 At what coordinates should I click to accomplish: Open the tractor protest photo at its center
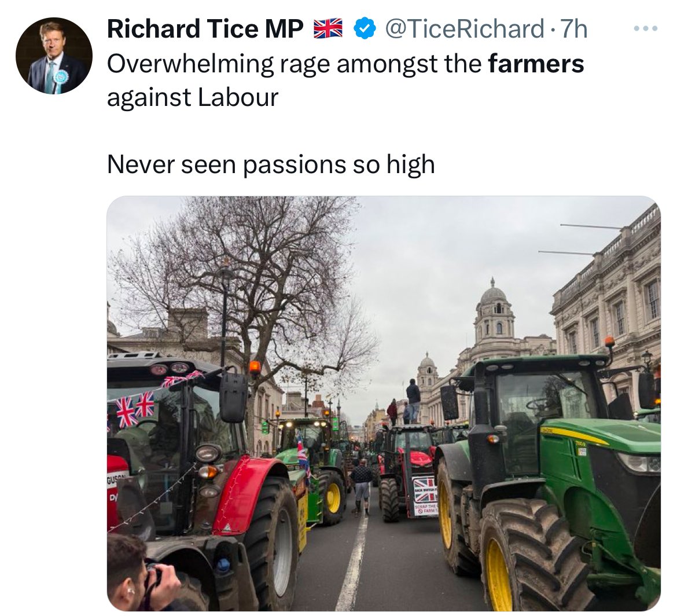click(384, 404)
